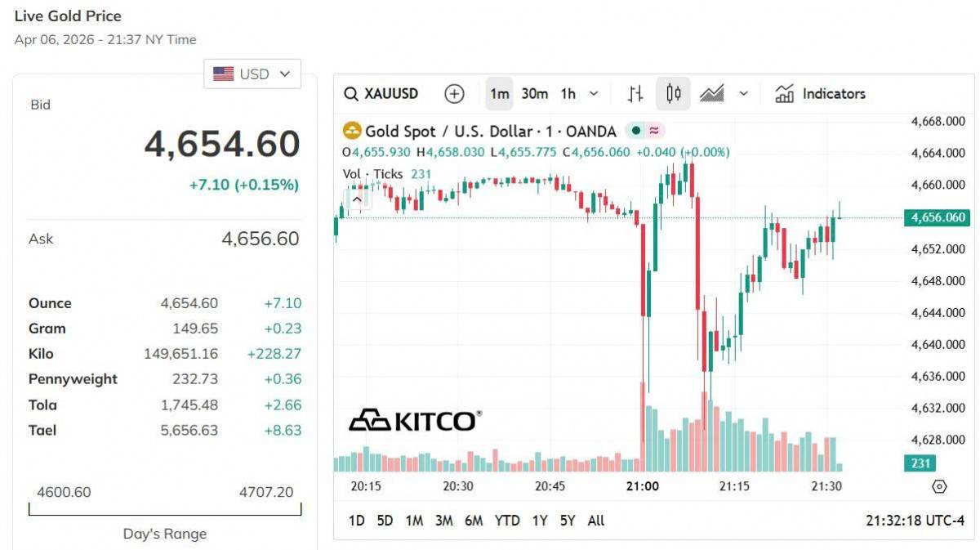
Task: Open the USD currency dropdown
Action: tap(252, 74)
